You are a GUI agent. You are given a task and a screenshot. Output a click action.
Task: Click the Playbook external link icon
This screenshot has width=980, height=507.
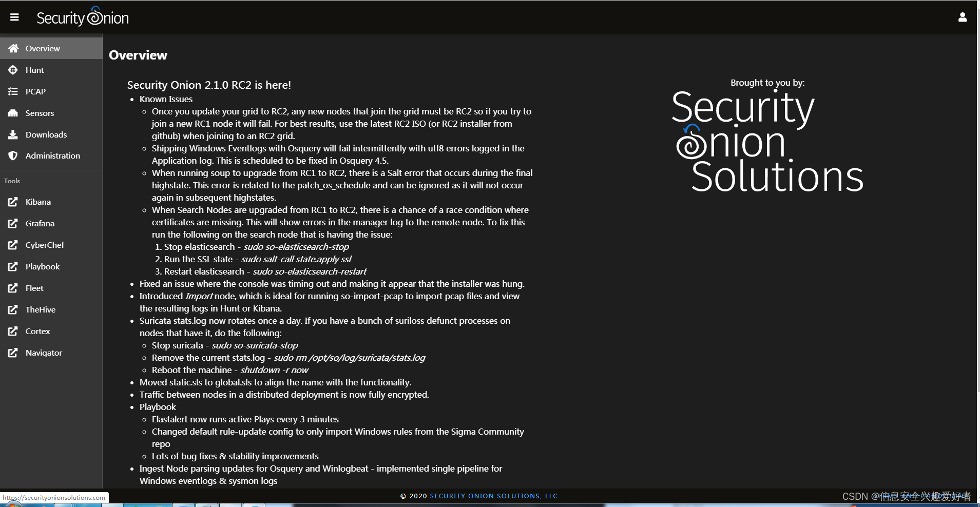13,266
